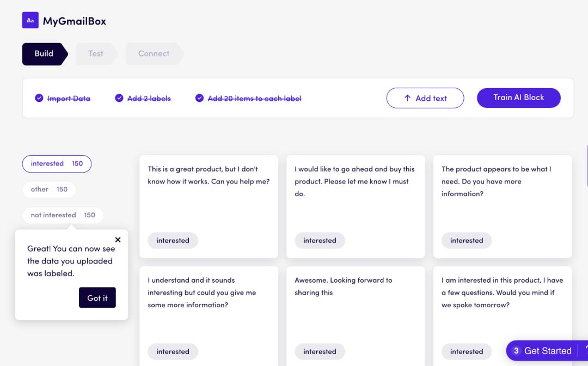The width and height of the screenshot is (588, 366).
Task: Dismiss the tooltip with Got it
Action: [x=97, y=298]
